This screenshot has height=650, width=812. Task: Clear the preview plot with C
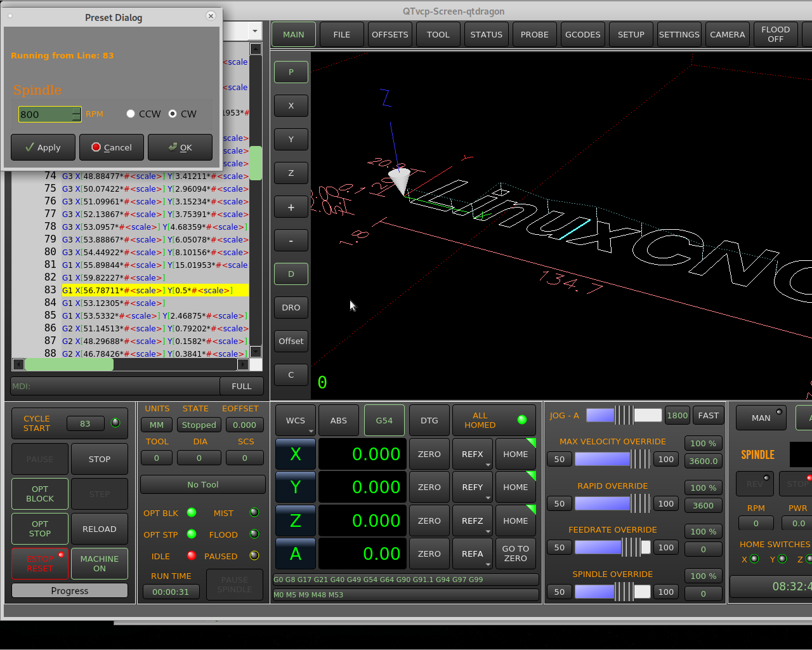pyautogui.click(x=291, y=375)
